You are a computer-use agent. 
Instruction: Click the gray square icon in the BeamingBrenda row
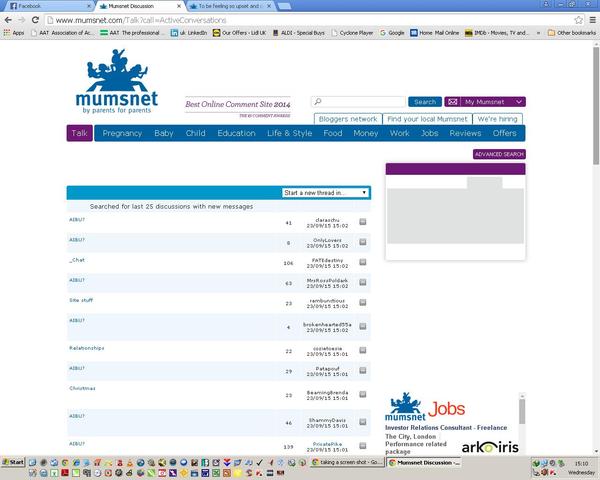point(363,394)
